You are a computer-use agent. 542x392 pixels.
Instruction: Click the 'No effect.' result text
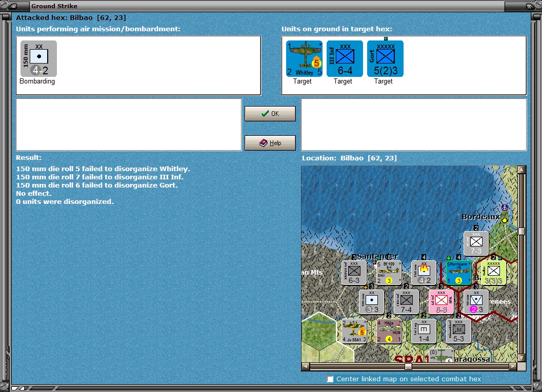click(33, 193)
